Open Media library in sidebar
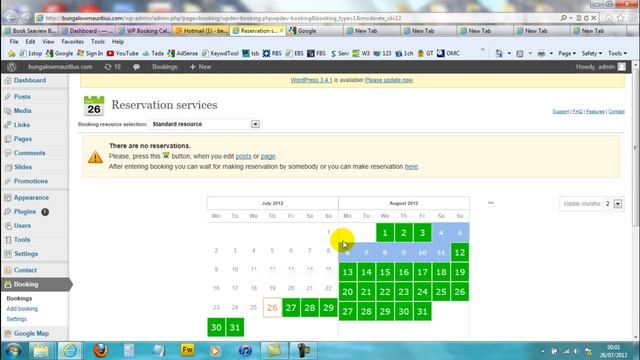 [x=22, y=111]
